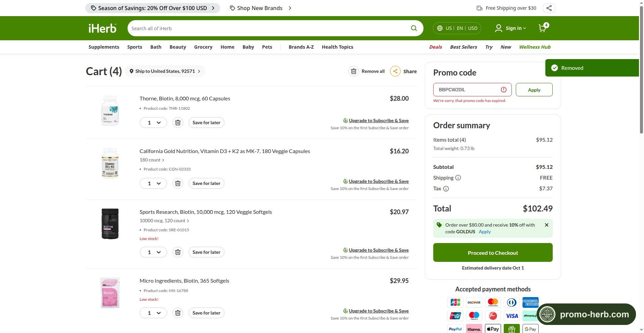Open the US EN USD region selector
The width and height of the screenshot is (644, 333).
457,28
